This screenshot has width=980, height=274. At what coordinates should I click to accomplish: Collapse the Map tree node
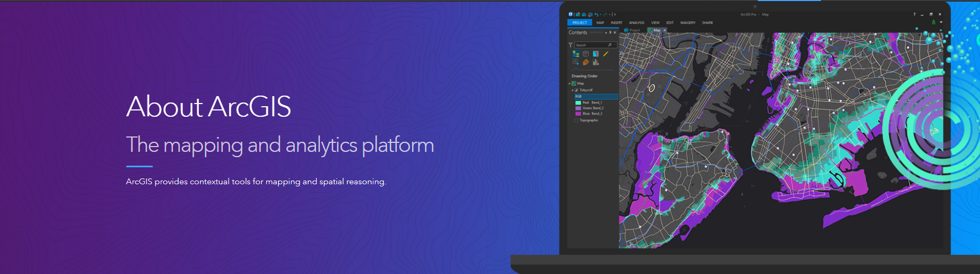click(569, 83)
